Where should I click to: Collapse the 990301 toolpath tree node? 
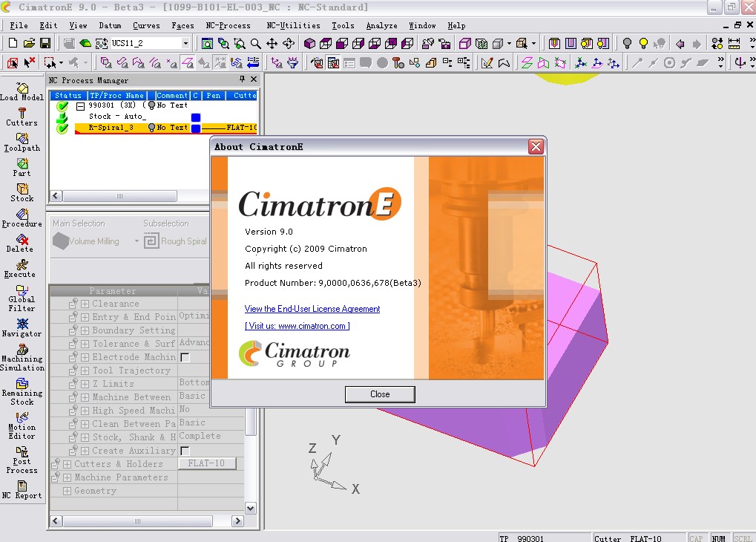click(x=81, y=106)
